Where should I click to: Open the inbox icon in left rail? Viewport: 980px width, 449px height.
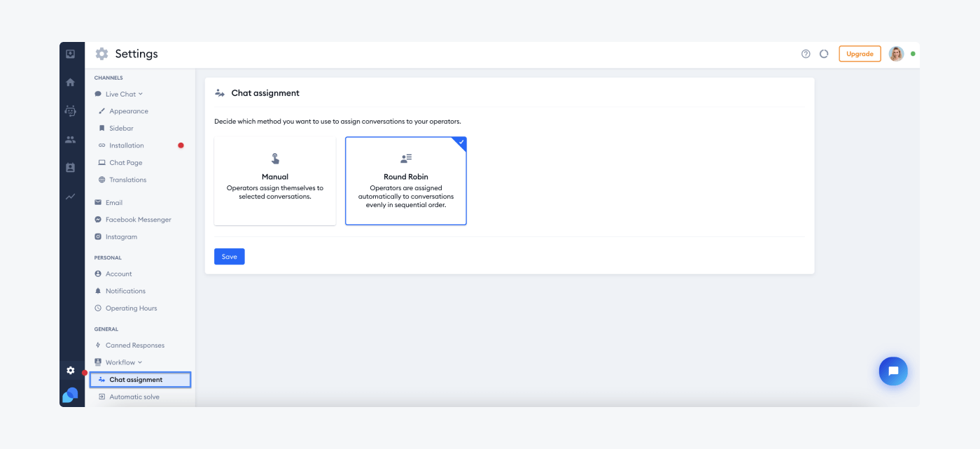pyautogui.click(x=71, y=54)
